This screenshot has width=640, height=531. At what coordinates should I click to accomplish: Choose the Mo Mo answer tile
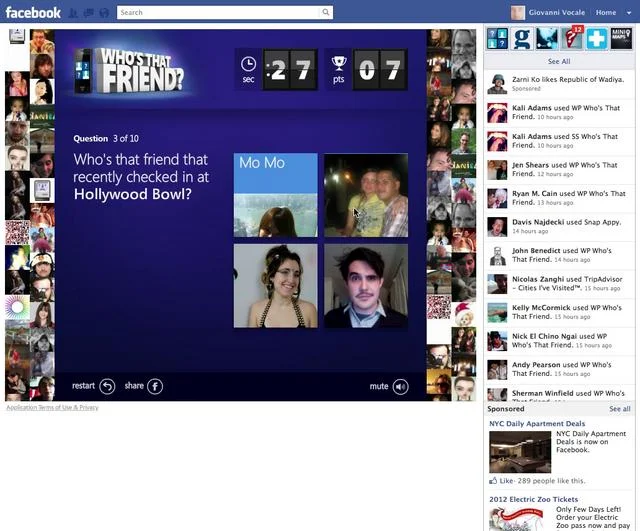[276, 195]
